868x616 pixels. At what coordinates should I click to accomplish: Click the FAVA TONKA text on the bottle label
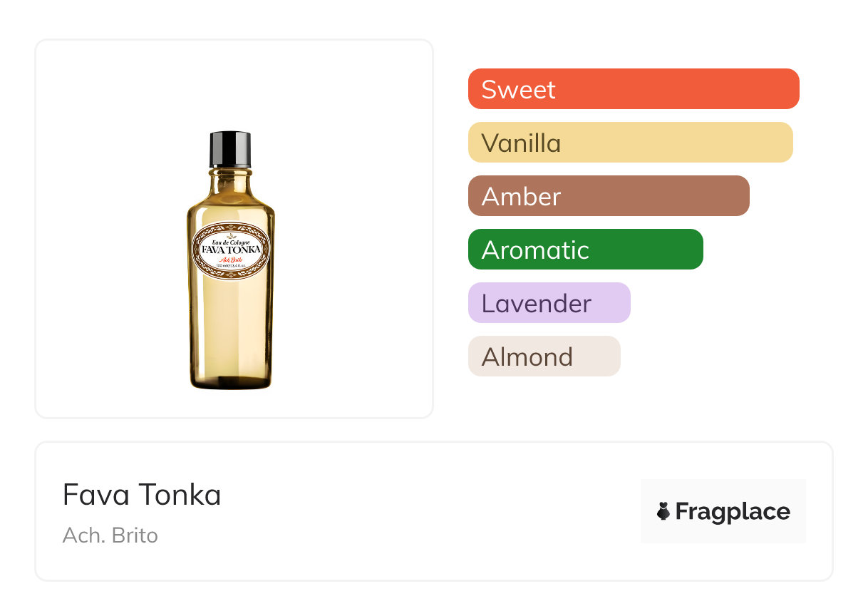[231, 250]
